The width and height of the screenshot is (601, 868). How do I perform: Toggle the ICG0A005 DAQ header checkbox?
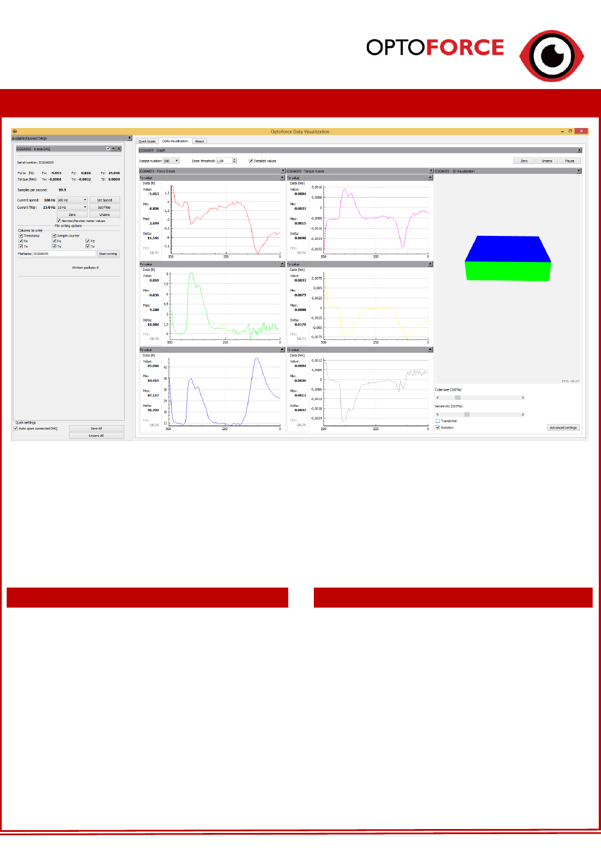108,149
